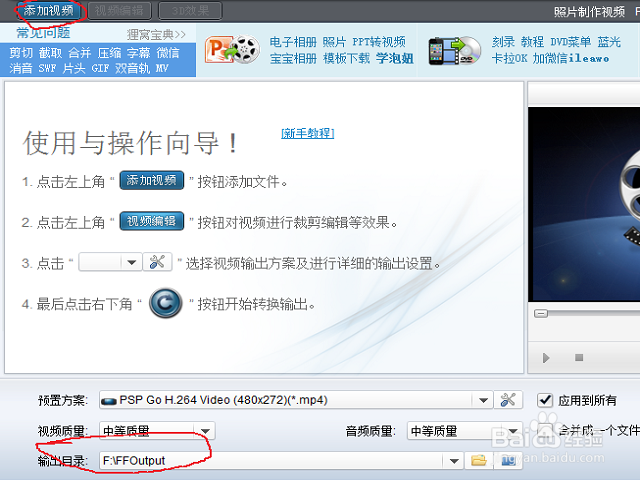
Task: Open 照片制作视频 at top right
Action: point(589,12)
